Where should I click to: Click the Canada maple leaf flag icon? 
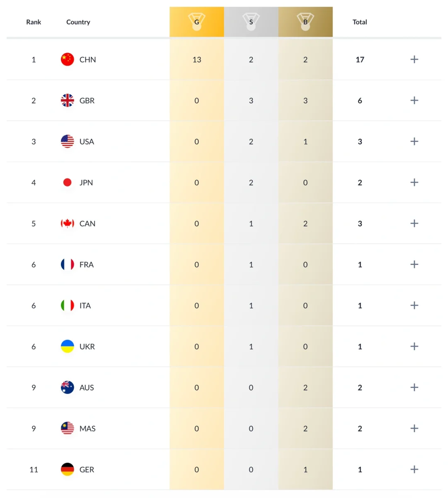point(67,224)
